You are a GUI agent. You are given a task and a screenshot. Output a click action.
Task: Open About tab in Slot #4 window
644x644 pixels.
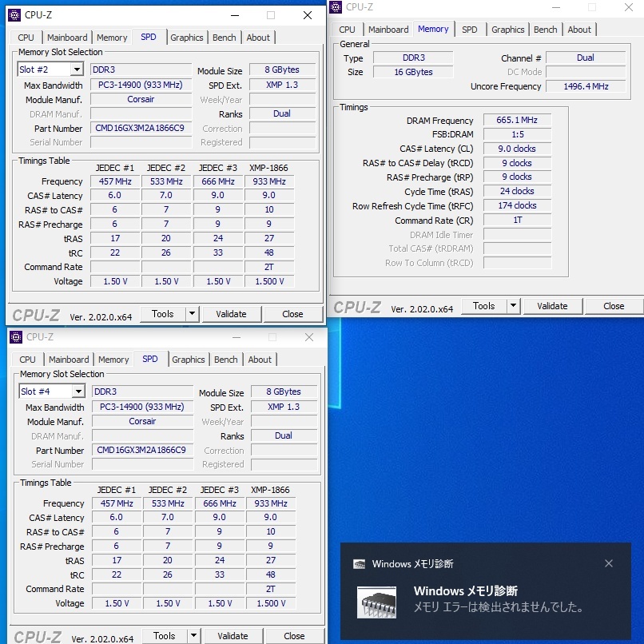[x=260, y=360]
